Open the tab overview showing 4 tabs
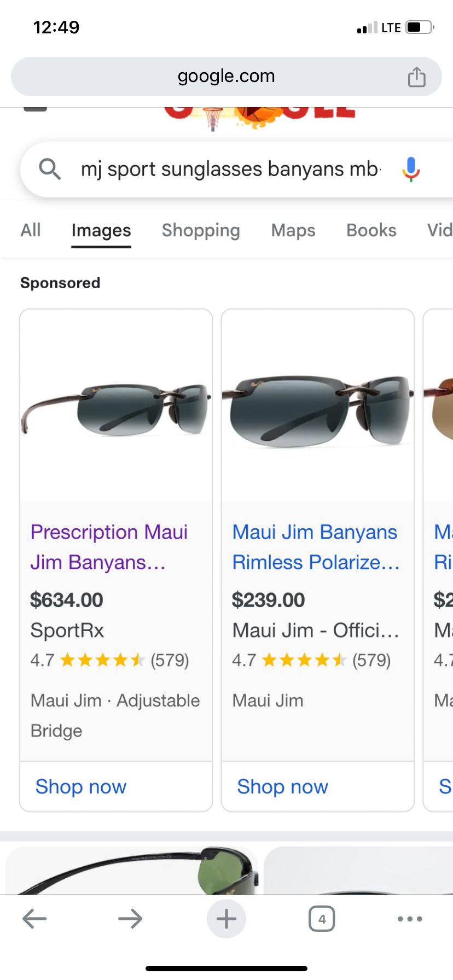 click(322, 919)
